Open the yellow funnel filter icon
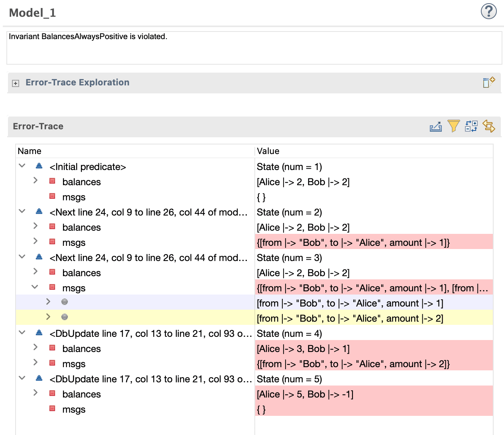The image size is (504, 435). (453, 126)
